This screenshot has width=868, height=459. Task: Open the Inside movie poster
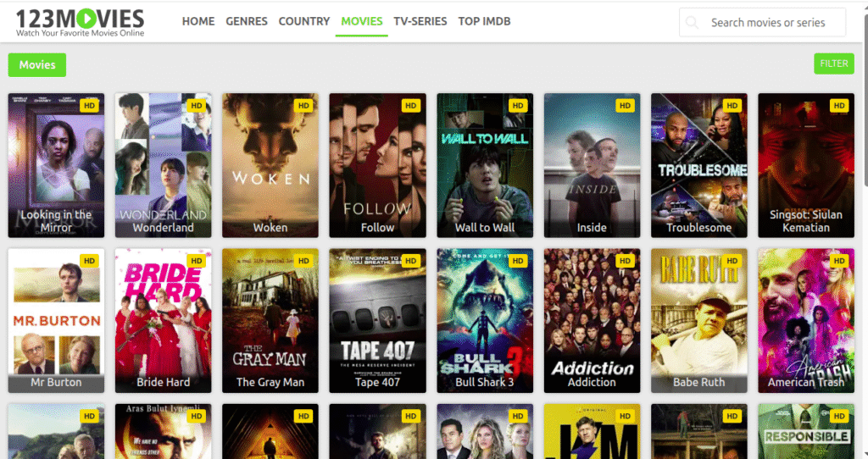[592, 165]
